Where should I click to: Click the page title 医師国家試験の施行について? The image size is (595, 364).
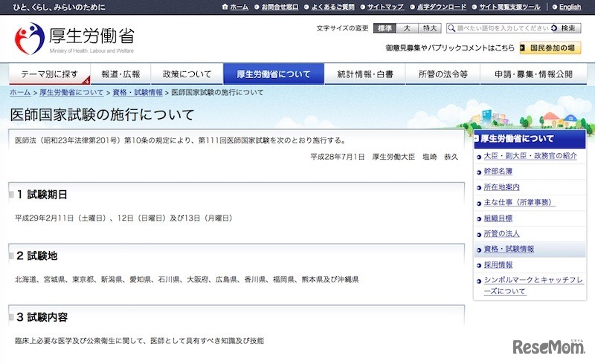coord(102,115)
